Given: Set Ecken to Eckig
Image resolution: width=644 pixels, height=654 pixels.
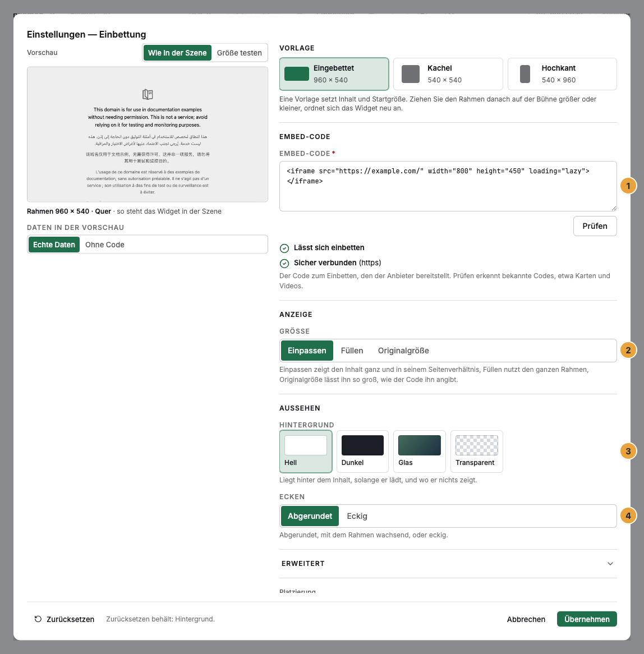Looking at the screenshot, I should point(357,516).
